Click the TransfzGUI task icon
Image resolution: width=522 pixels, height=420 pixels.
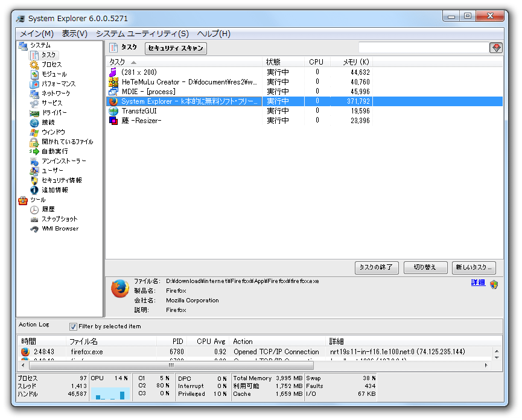click(x=113, y=111)
